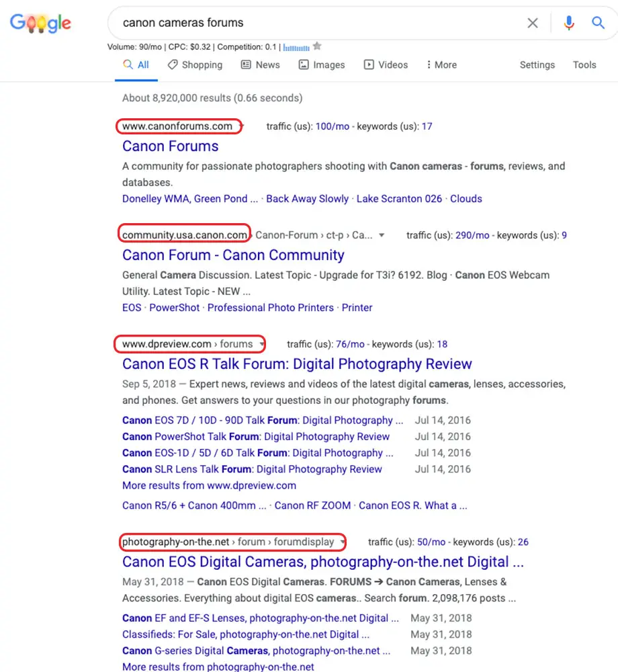The image size is (618, 672).
Task: Click 'About 8,920,000 results (0.66 seconds)' text
Action: click(x=212, y=98)
